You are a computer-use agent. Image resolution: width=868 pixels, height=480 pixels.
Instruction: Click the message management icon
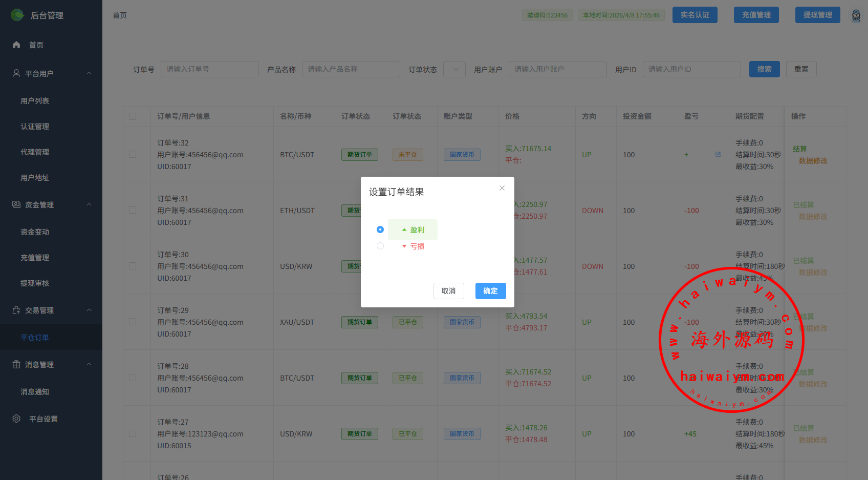[x=16, y=364]
